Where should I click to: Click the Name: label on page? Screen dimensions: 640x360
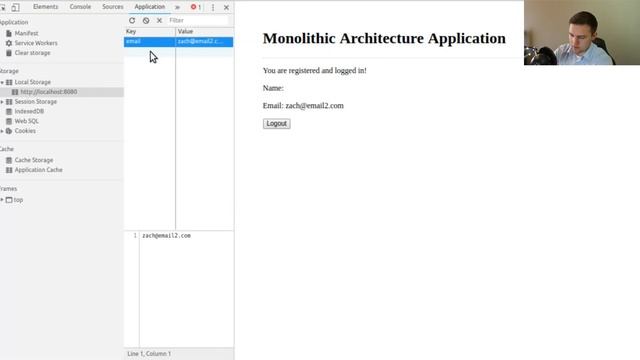click(x=273, y=88)
